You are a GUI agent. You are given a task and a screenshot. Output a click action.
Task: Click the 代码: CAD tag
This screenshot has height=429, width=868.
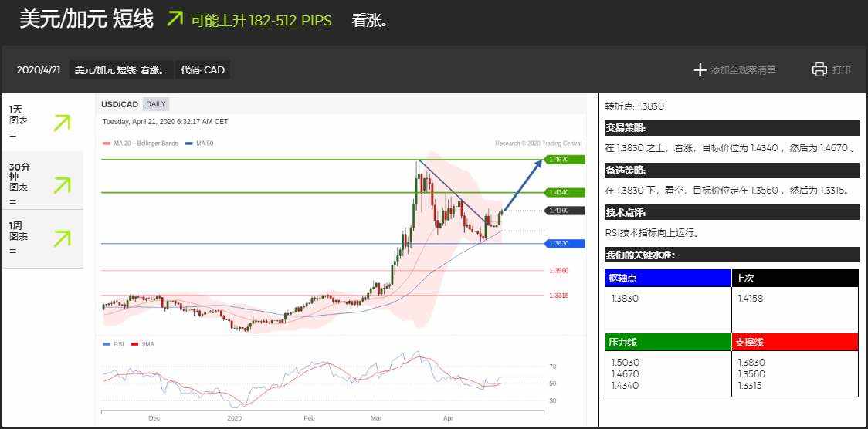[x=202, y=70]
